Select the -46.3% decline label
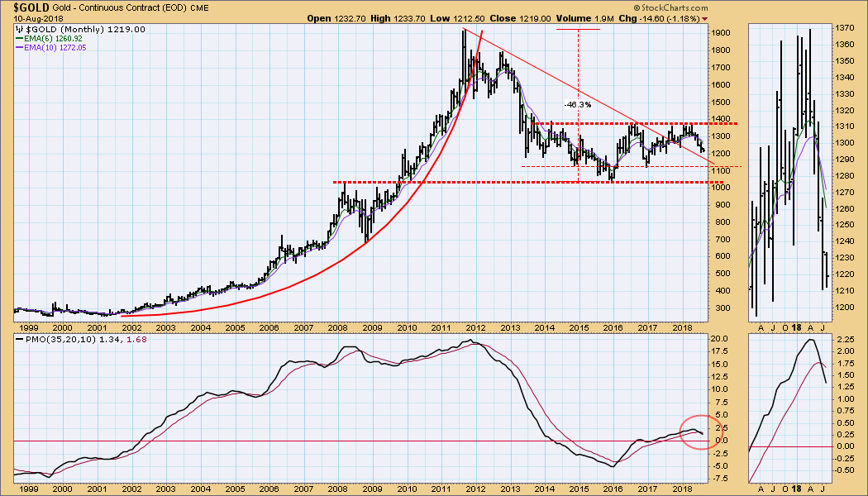 [578, 105]
